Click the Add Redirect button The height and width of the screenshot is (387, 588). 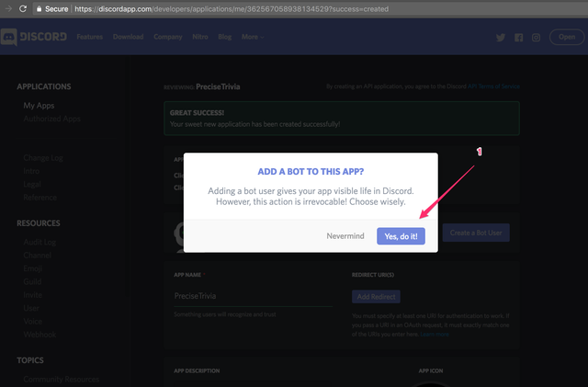376,297
